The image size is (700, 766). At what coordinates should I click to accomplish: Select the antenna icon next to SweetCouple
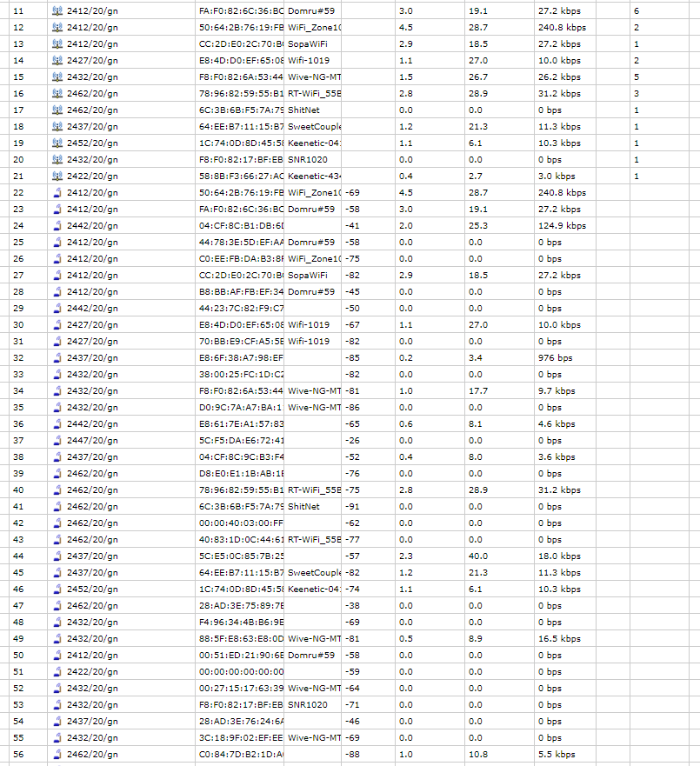55,126
